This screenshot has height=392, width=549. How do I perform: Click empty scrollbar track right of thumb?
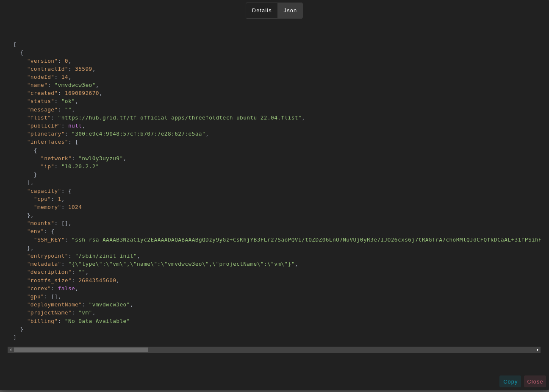(339, 350)
